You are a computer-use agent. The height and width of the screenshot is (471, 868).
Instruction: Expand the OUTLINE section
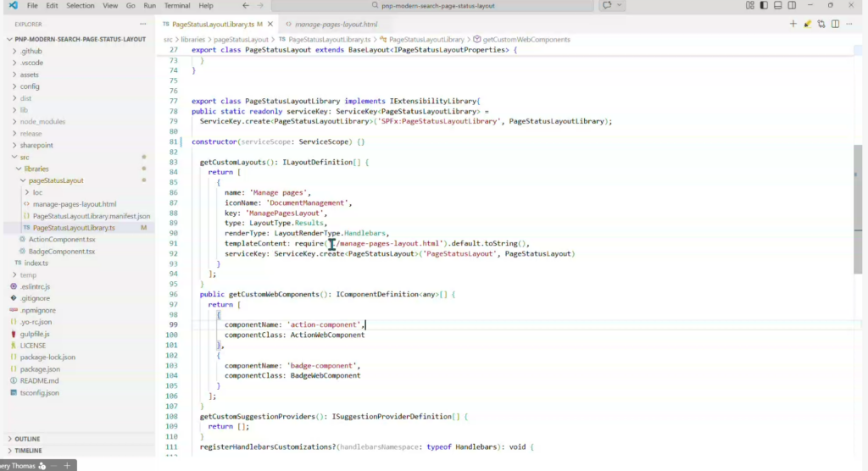coord(27,439)
